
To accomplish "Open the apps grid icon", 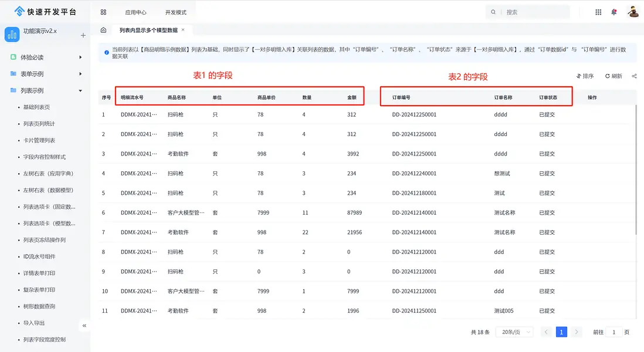I will tap(598, 12).
